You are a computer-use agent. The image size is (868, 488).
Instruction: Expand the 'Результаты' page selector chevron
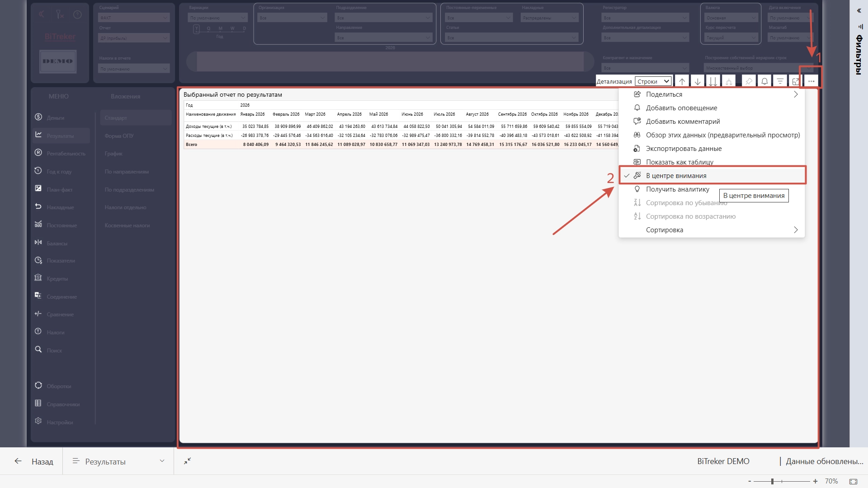[x=162, y=461]
